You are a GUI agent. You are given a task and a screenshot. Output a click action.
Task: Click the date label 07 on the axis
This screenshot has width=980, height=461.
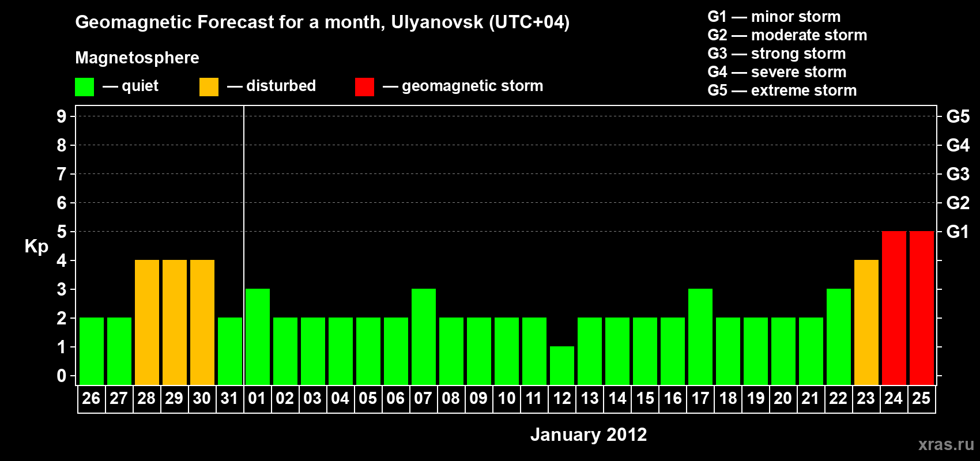tap(423, 399)
